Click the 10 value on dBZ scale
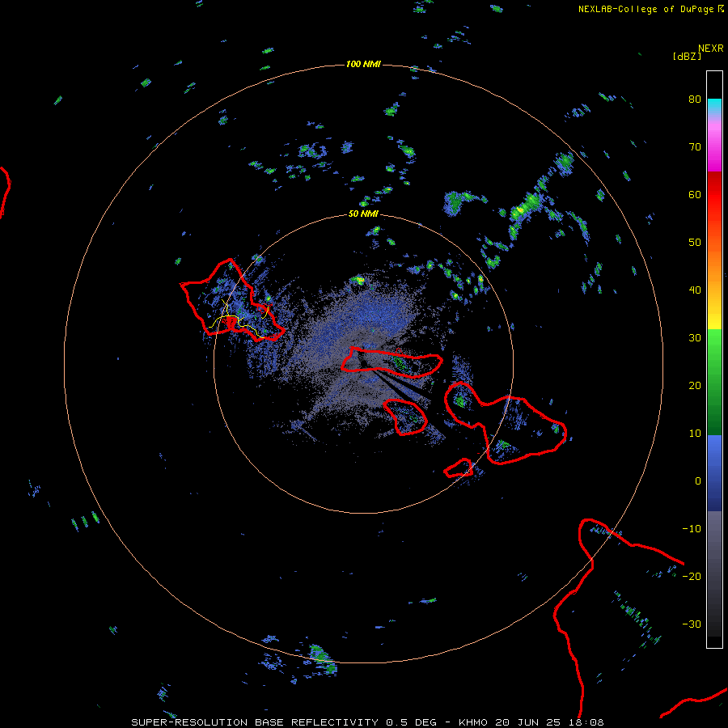This screenshot has height=728, width=728. tap(695, 434)
